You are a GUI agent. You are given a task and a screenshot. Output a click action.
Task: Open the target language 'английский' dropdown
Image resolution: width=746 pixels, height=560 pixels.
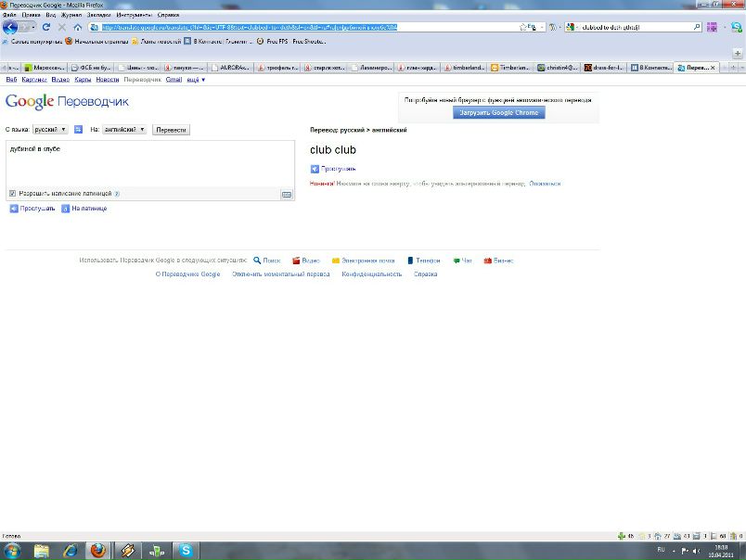pyautogui.click(x=123, y=130)
